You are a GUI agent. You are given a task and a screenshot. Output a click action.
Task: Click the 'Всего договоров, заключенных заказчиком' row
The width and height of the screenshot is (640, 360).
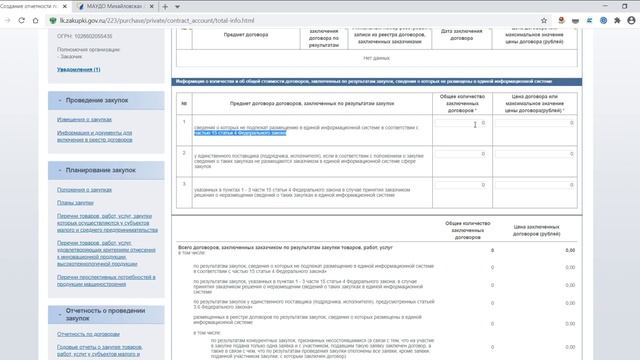[376, 250]
